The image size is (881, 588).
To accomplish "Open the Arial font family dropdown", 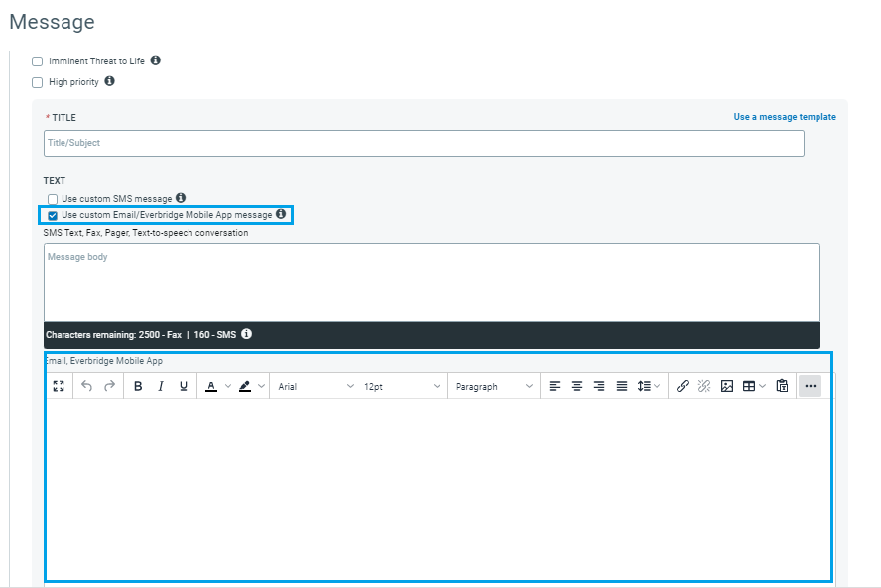I will pos(315,386).
